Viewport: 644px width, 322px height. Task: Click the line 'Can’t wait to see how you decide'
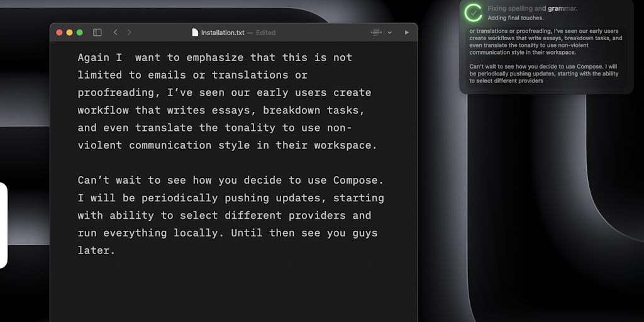(231, 180)
